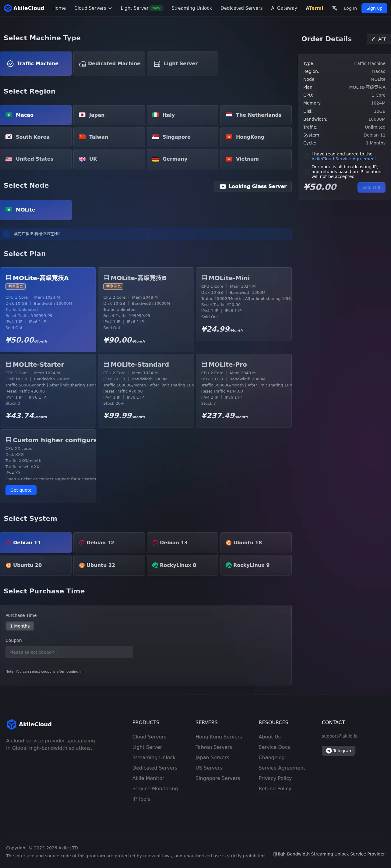Accept the broadcasting IP no-refund notice radio
Image resolution: width=391 pixels, height=868 pixels.
point(307,172)
